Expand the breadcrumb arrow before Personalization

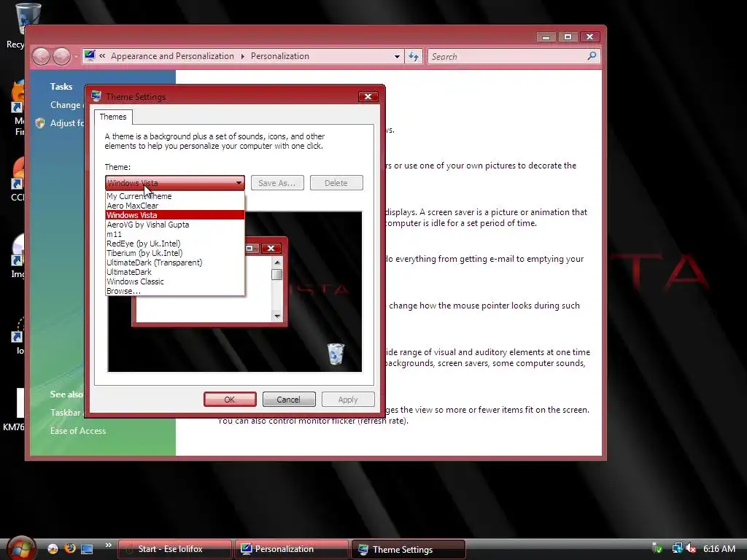(x=242, y=56)
